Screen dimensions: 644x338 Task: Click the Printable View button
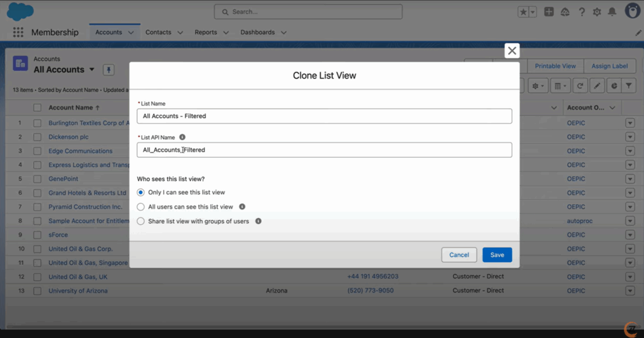click(555, 66)
